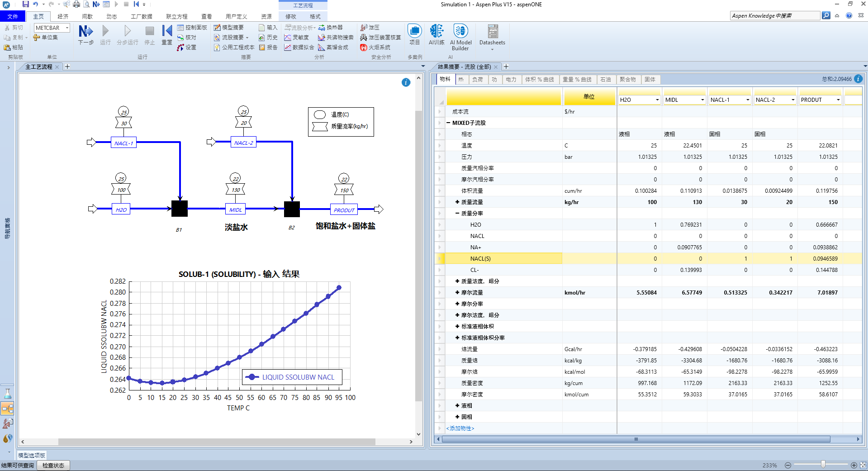Launch AI Model Builder
This screenshot has height=471, width=868.
(x=460, y=37)
